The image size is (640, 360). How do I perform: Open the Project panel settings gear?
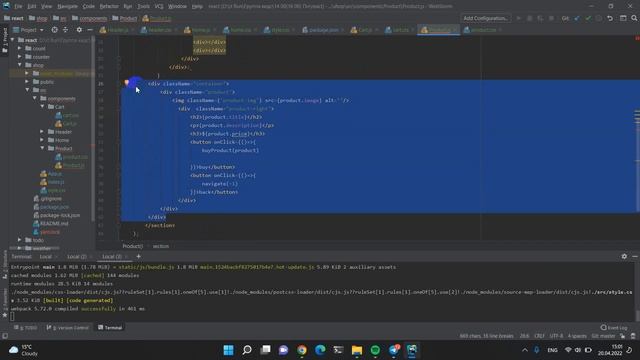tap(79, 30)
